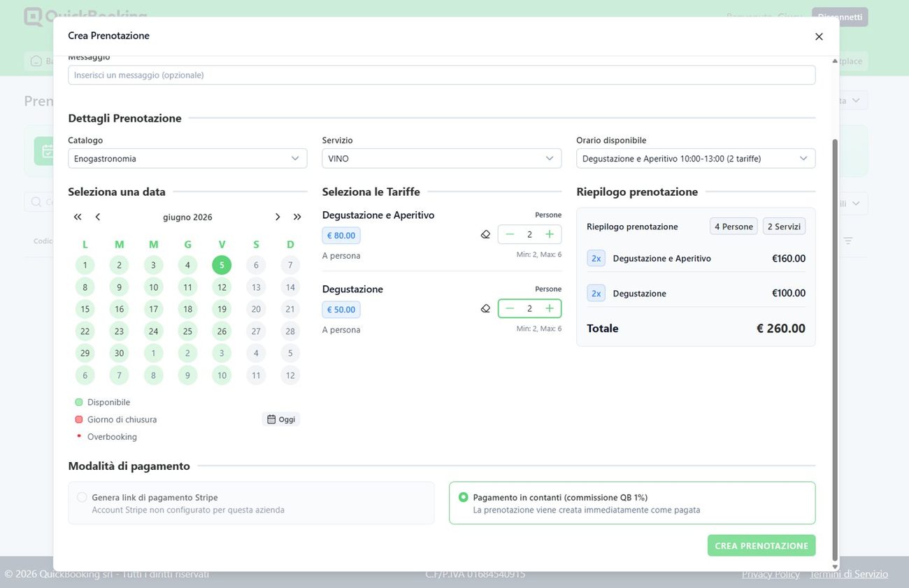The width and height of the screenshot is (909, 588).
Task: Focus the Messaggio input field
Action: coord(442,75)
